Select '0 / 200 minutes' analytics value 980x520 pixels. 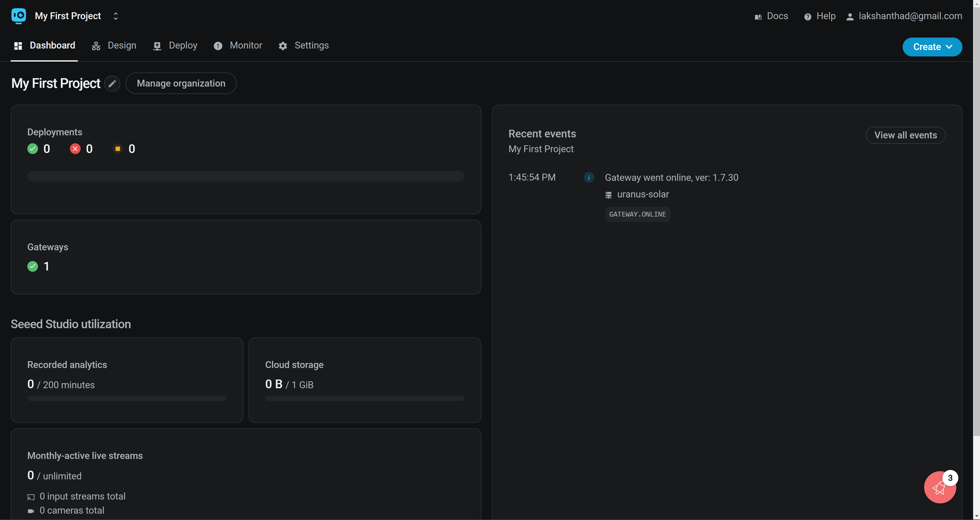(x=61, y=384)
